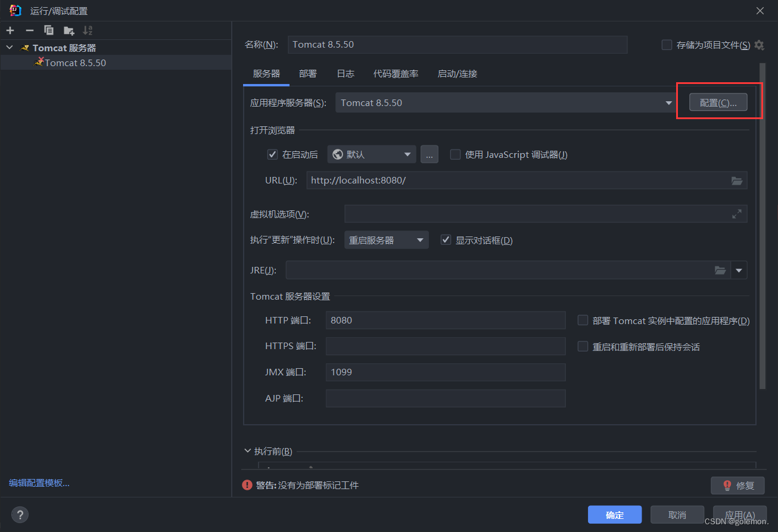778x532 pixels.
Task: Click the 名称 name field
Action: pos(458,45)
